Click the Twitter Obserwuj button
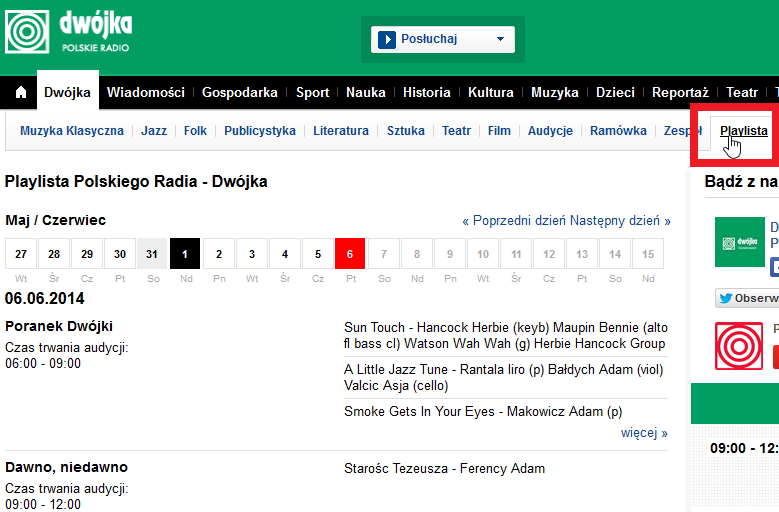The height and width of the screenshot is (512, 779). [x=747, y=298]
